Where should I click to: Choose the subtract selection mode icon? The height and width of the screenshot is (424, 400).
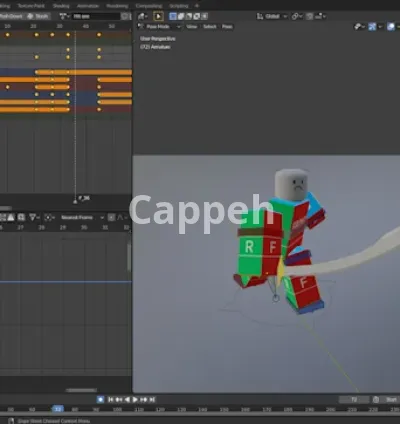189,16
